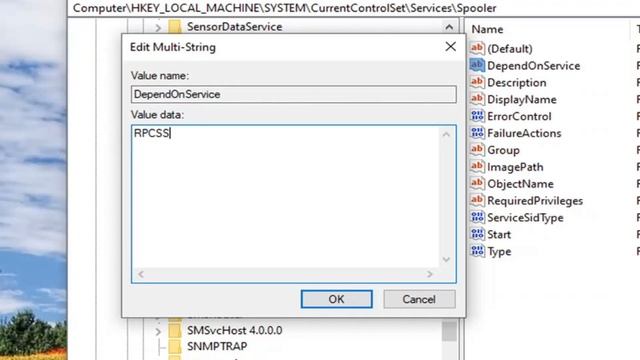The height and width of the screenshot is (360, 640).
Task: Click the Group string value icon
Action: point(477,149)
